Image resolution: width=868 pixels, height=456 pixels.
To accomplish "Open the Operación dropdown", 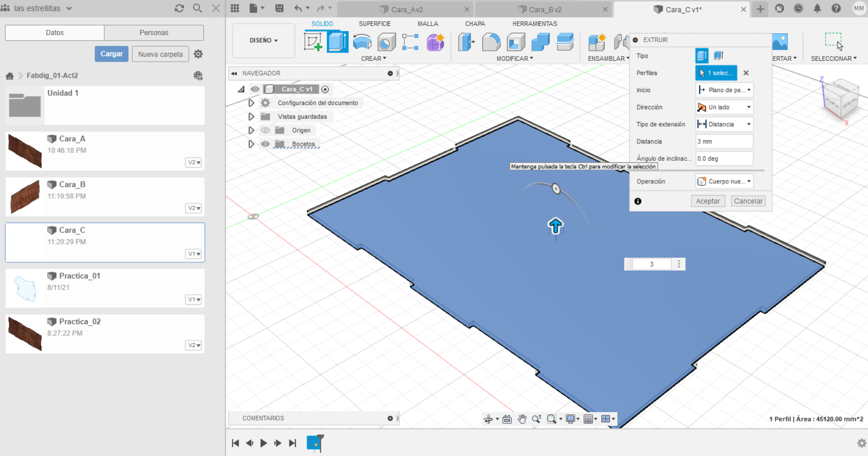I will (724, 181).
